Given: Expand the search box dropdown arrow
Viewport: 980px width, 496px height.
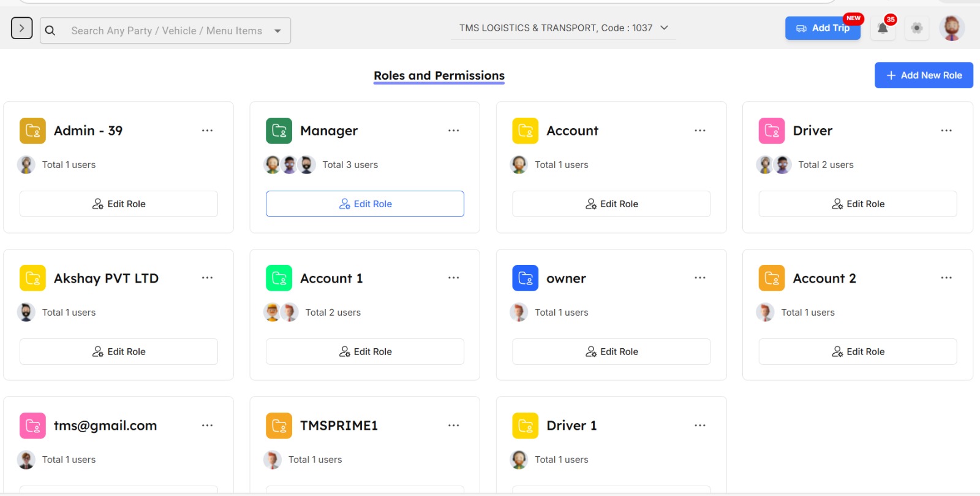Looking at the screenshot, I should [x=277, y=31].
